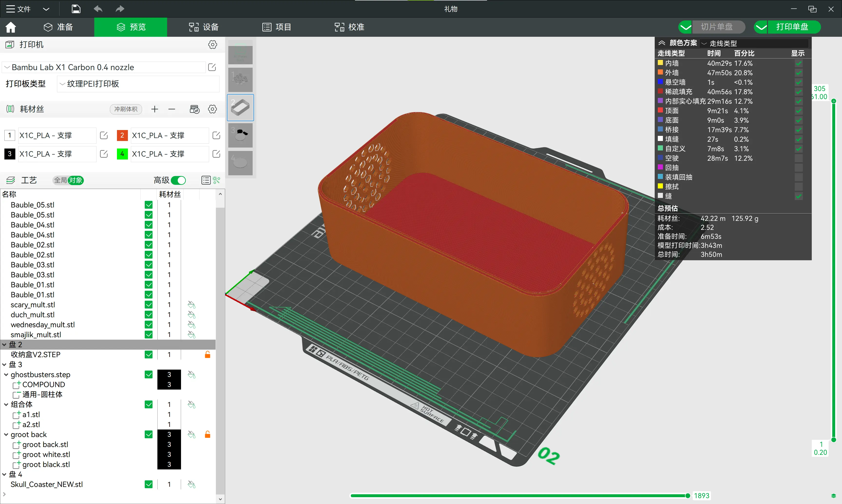Click green filament 4 color swatch

tap(122, 154)
